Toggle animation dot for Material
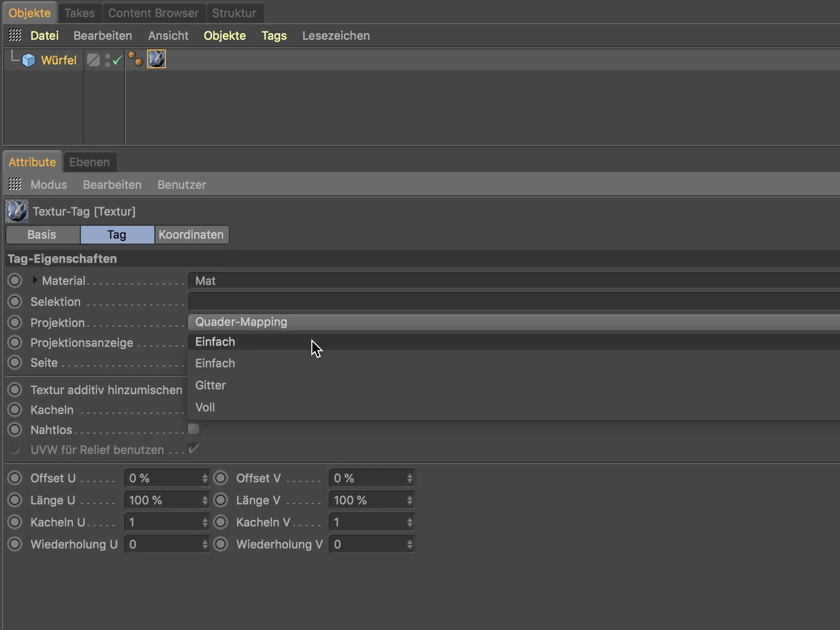The height and width of the screenshot is (630, 840). (15, 280)
